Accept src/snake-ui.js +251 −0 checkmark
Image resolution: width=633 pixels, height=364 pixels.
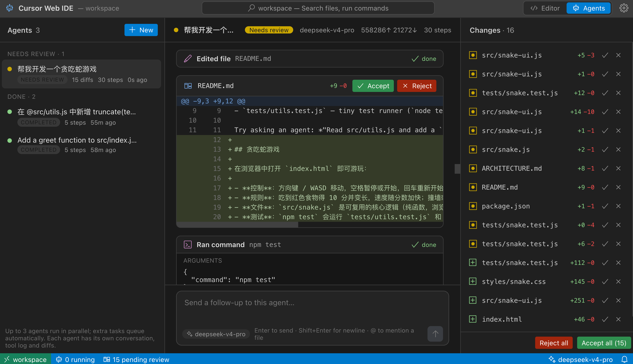click(605, 300)
